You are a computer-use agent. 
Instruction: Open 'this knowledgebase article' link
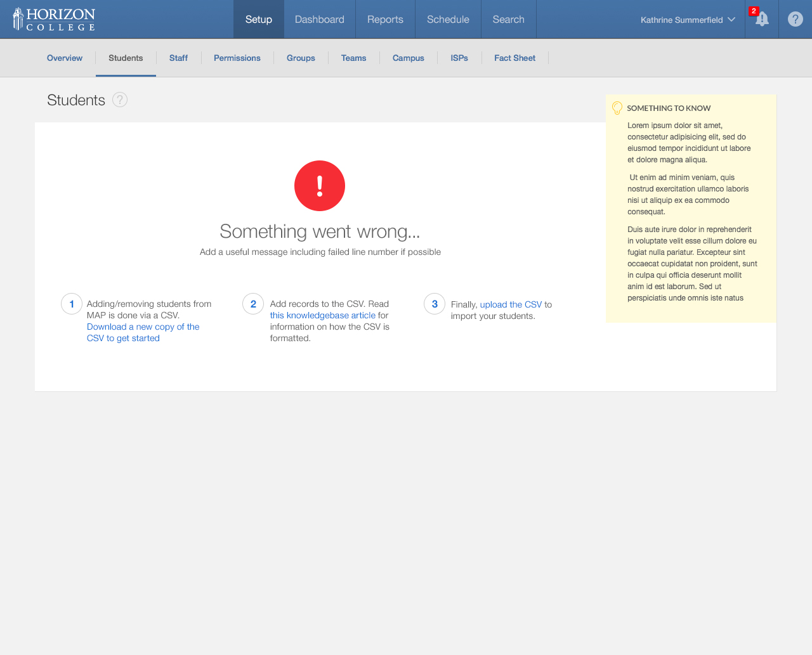[x=323, y=315]
